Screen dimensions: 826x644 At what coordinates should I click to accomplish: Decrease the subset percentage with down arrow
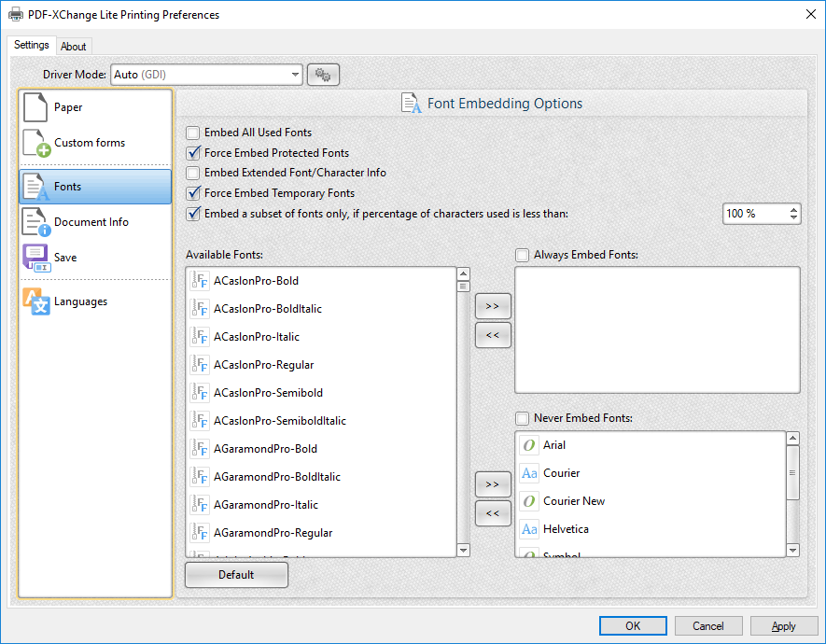(793, 217)
